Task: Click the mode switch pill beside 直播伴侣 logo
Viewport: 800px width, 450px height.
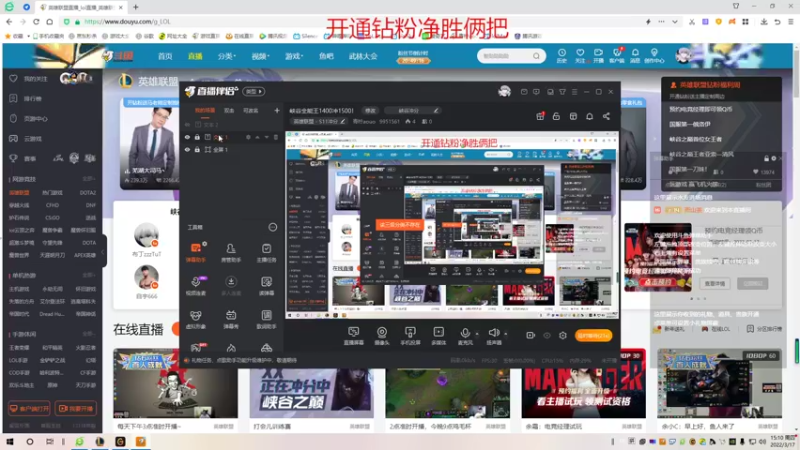Action: [x=254, y=91]
